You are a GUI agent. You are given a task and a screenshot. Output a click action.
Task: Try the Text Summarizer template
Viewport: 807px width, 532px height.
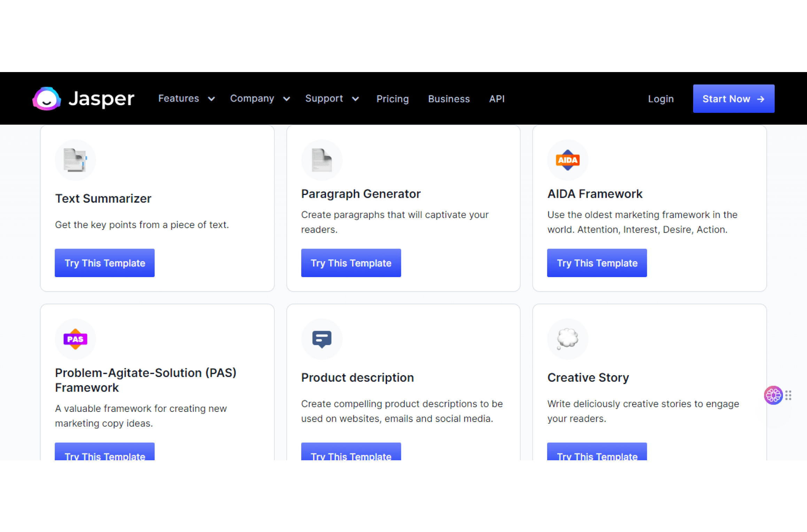[x=104, y=263]
